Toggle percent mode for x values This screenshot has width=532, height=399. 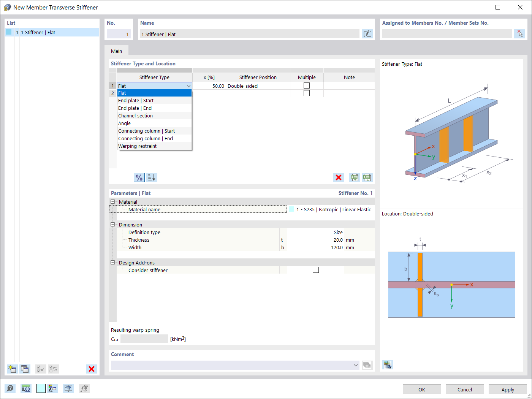point(139,177)
